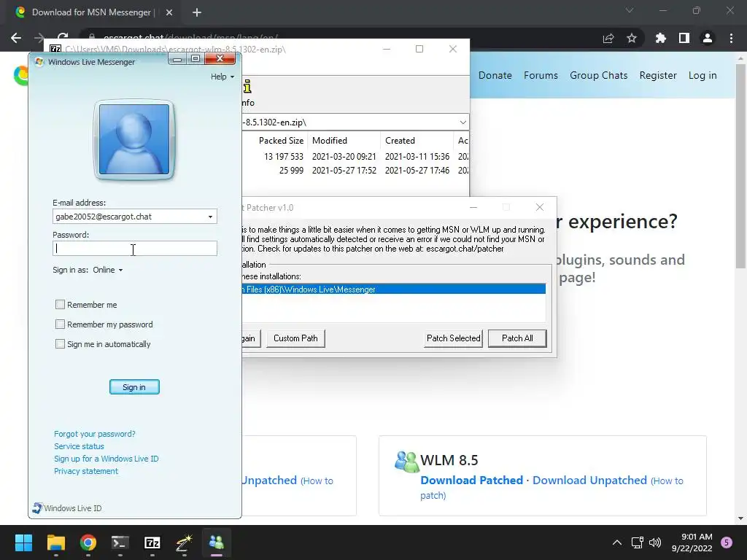Open the terminal icon on the taskbar
Screen dimensions: 747x560
coord(120,542)
